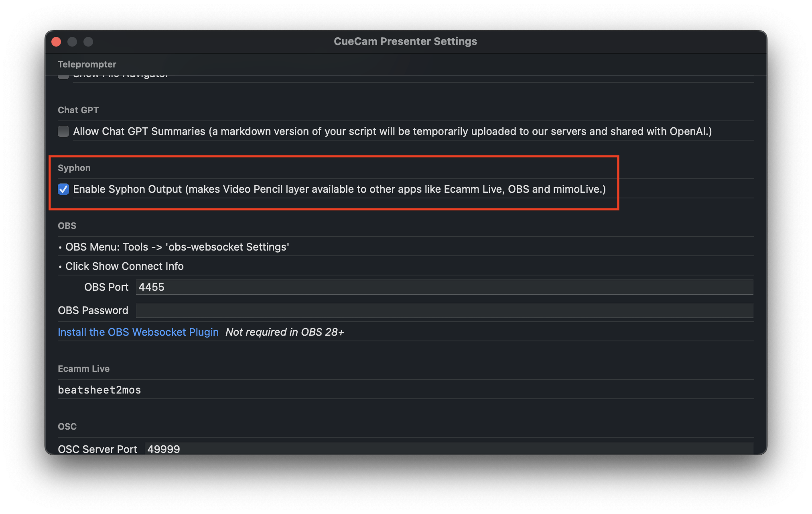Click the 'Click Show Connect Info' instruction line
812x514 pixels.
click(x=124, y=266)
